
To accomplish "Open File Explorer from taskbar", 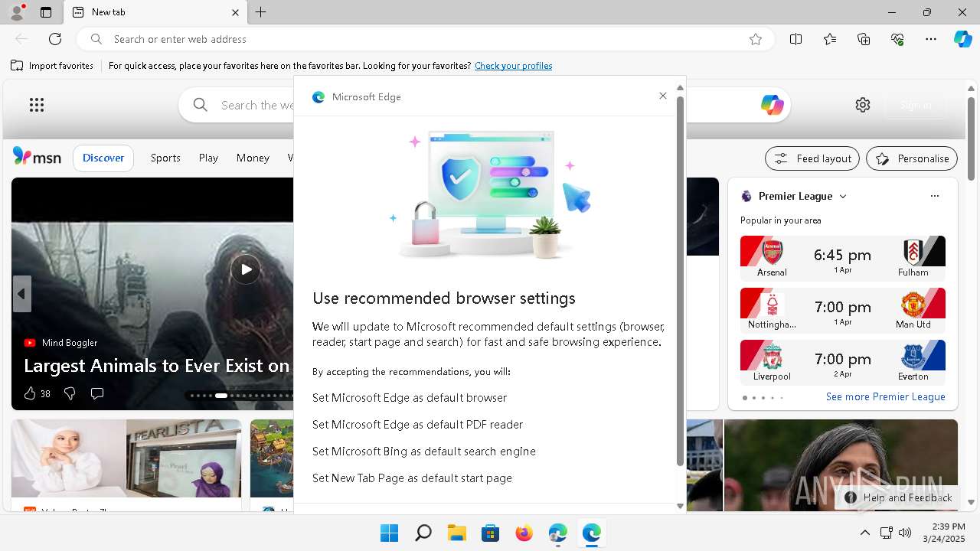I will coord(457,533).
